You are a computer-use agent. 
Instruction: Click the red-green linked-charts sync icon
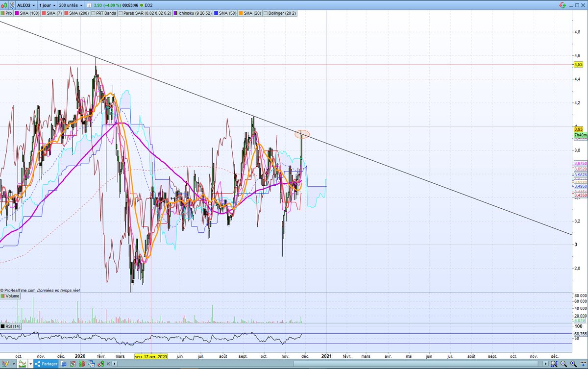[562, 5]
